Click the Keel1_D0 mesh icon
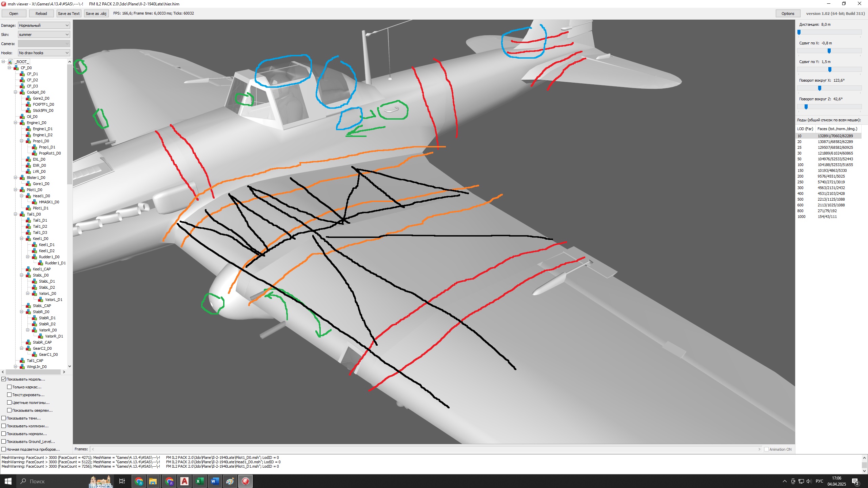 pyautogui.click(x=28, y=239)
